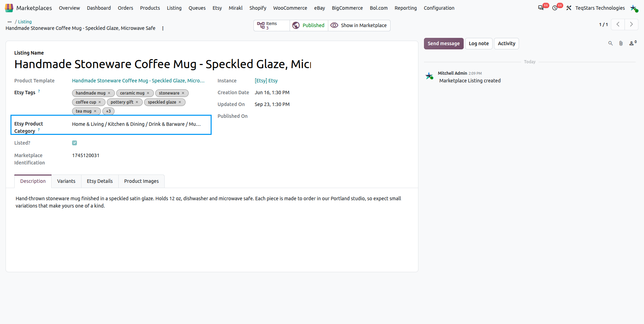
Task: Open the Etsy Product Category dropdown
Action: pyautogui.click(x=139, y=124)
